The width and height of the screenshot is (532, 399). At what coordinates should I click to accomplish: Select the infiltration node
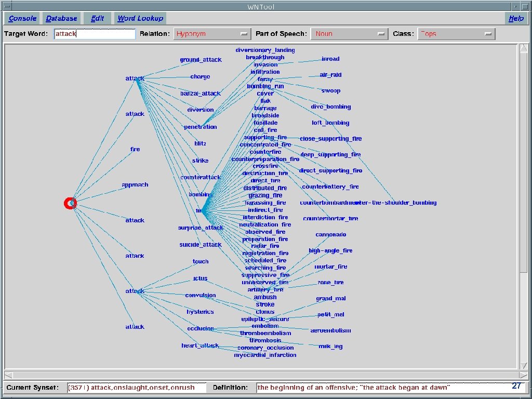(x=265, y=72)
